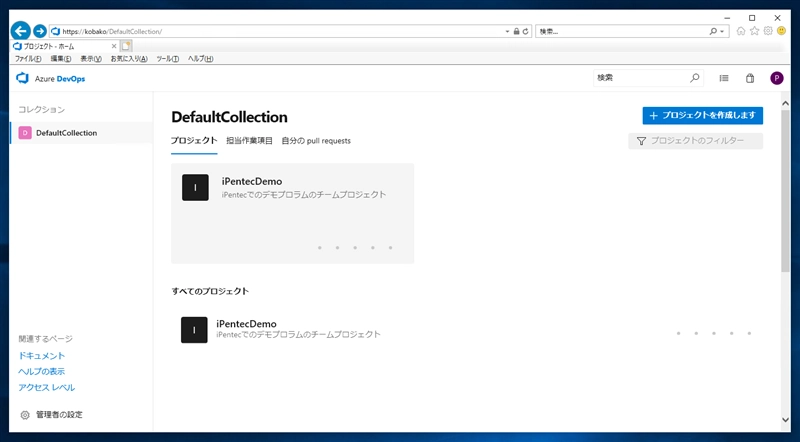This screenshot has width=800, height=442.
Task: Open the work items list icon in header
Action: (x=724, y=78)
